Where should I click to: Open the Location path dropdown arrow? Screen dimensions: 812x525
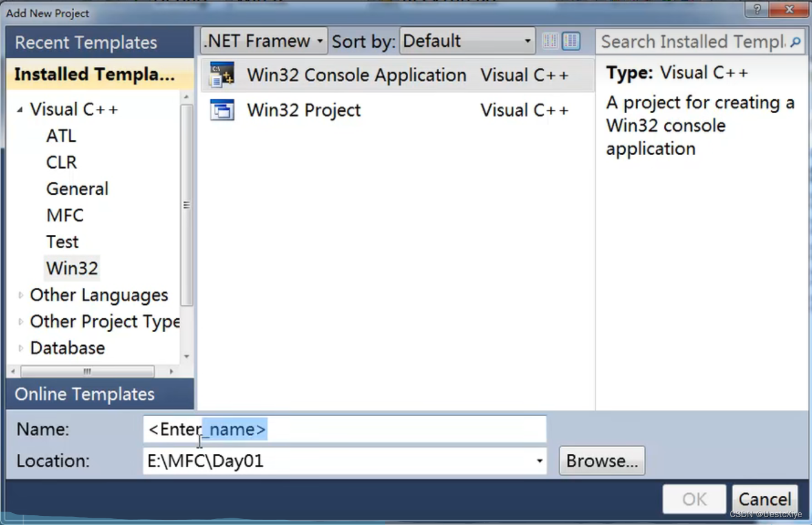coord(539,461)
